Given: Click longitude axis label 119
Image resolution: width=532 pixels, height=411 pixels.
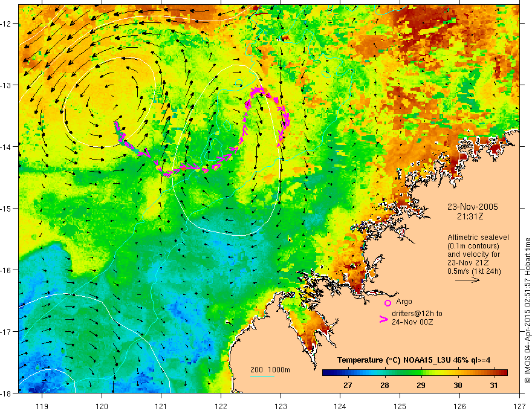Looking at the screenshot, I should tap(42, 406).
